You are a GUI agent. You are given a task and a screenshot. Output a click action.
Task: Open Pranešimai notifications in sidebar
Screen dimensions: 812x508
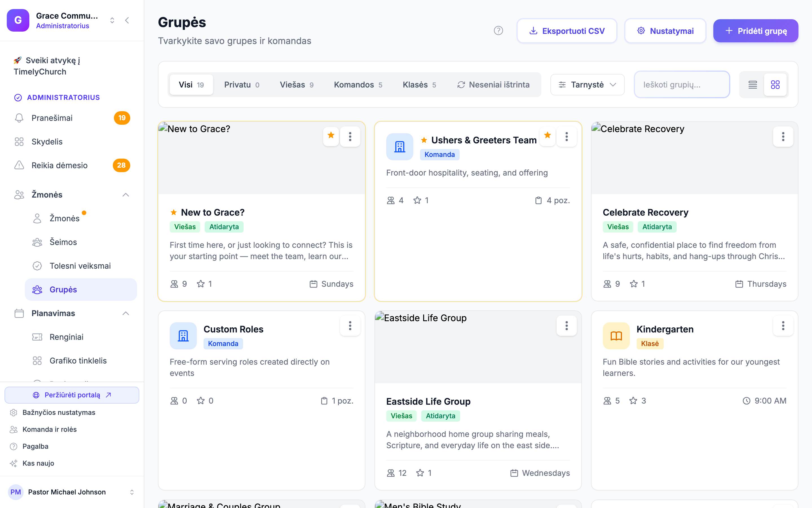pos(72,118)
